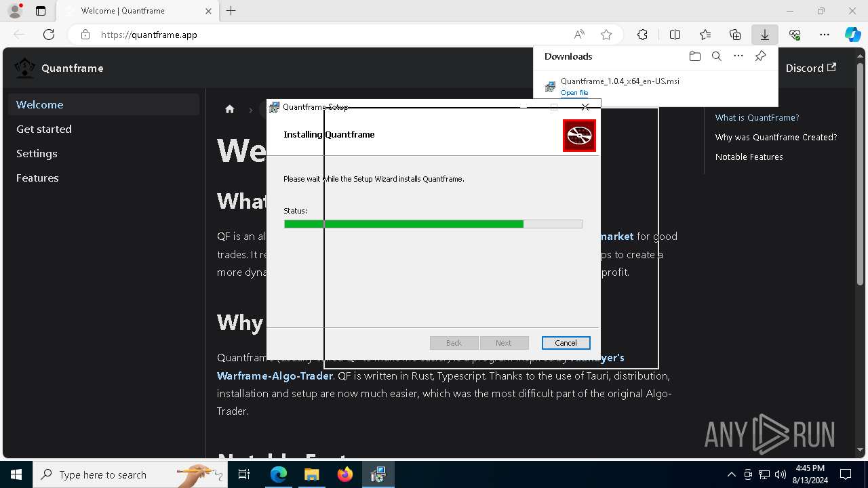Open the notification center icon
868x488 pixels.
coord(846,475)
